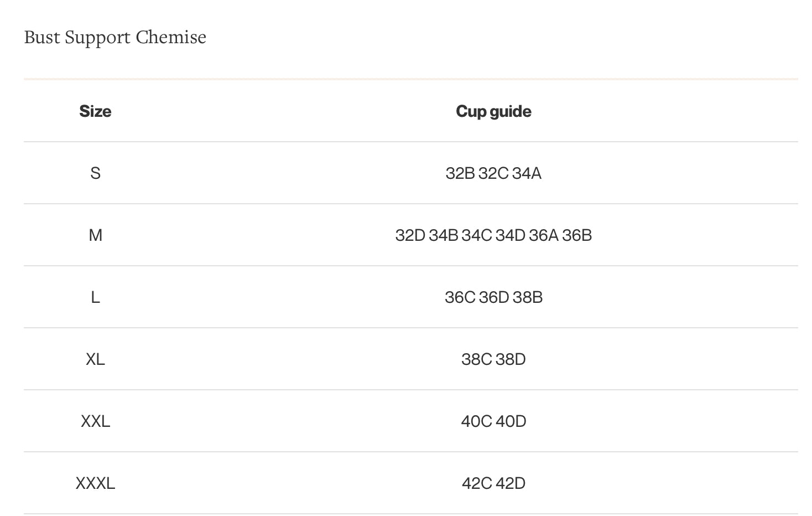
Task: Select the 36C 36D 38B cup text
Action: [x=493, y=297]
